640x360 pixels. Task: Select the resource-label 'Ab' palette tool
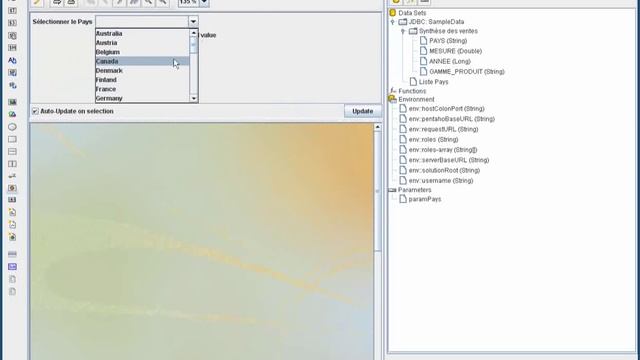click(x=12, y=60)
